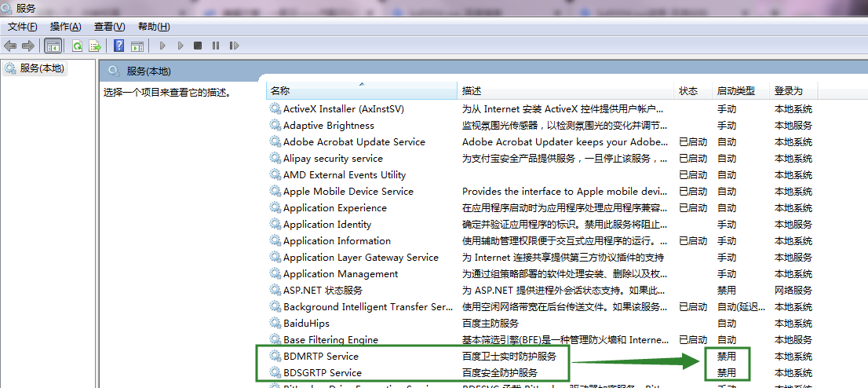Open the 帮助(H) menu
868x388 pixels.
(x=154, y=27)
